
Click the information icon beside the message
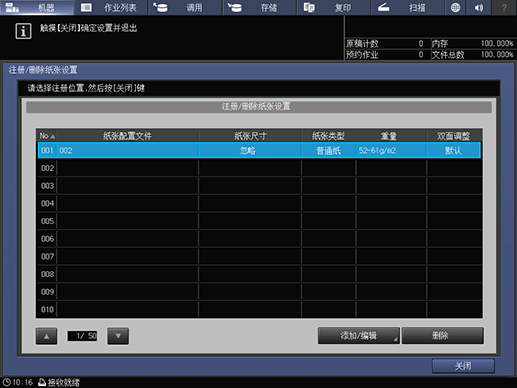(x=23, y=31)
